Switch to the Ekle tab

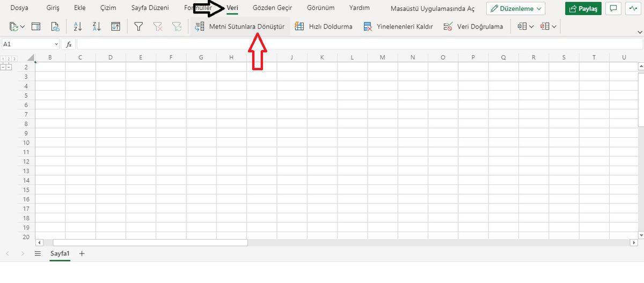click(80, 8)
